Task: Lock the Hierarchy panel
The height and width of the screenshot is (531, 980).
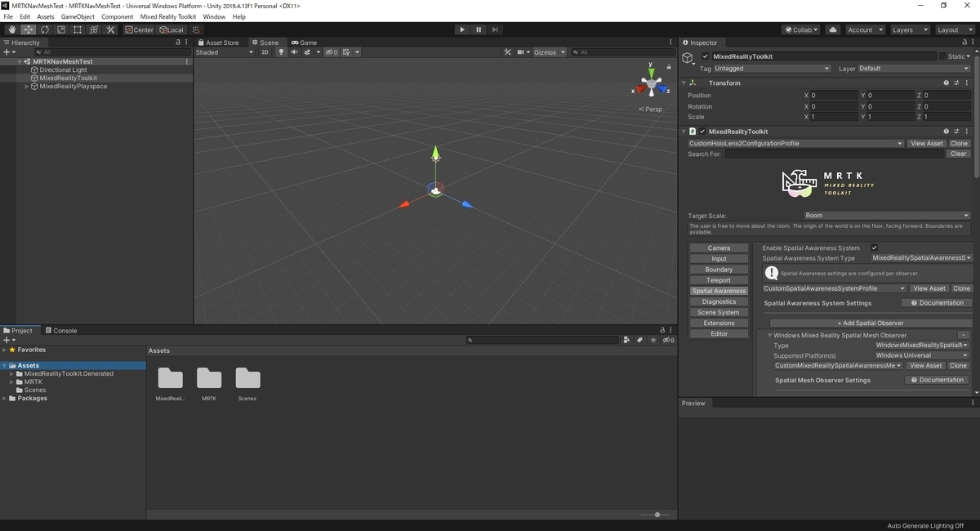Action: point(178,42)
